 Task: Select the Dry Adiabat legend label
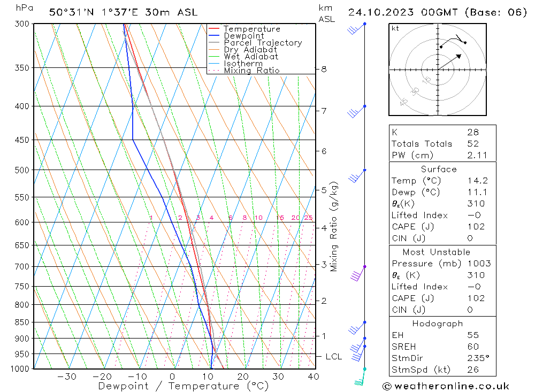pyautogui.click(x=250, y=50)
